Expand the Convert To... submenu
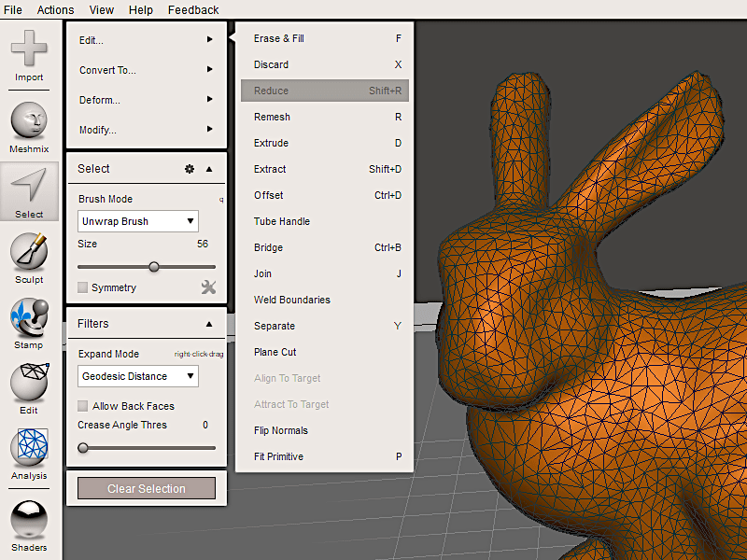 click(147, 70)
